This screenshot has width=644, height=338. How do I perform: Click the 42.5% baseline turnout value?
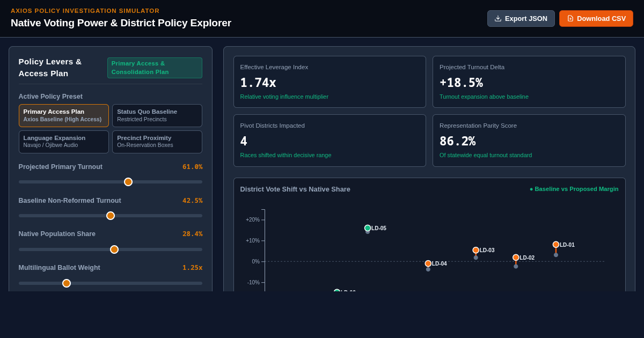click(193, 201)
